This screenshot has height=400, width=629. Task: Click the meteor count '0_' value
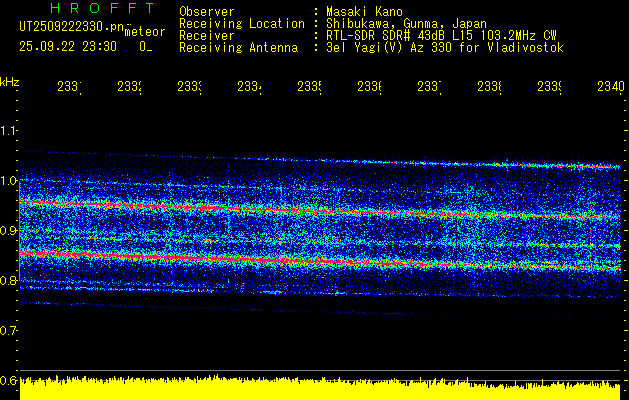click(x=146, y=47)
